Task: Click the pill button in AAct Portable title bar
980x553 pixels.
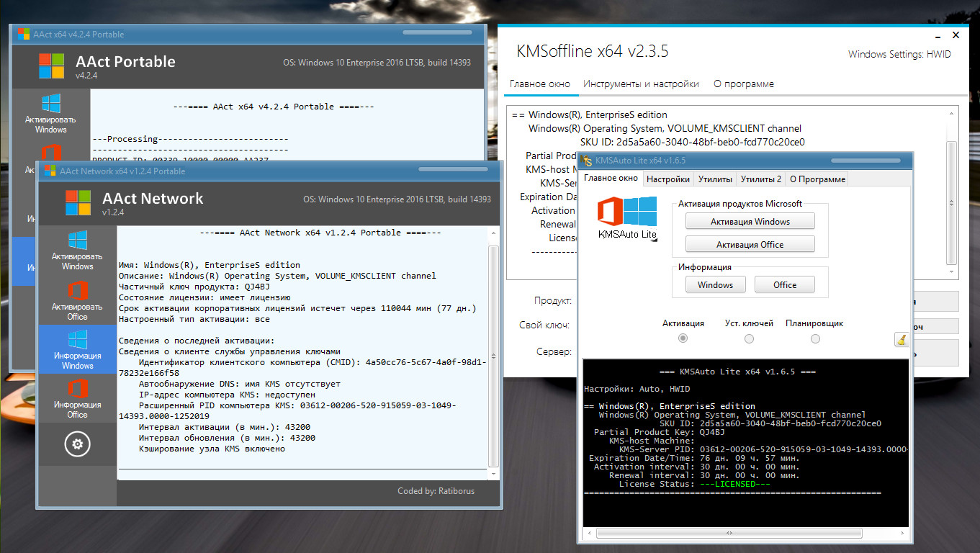Action: click(437, 32)
